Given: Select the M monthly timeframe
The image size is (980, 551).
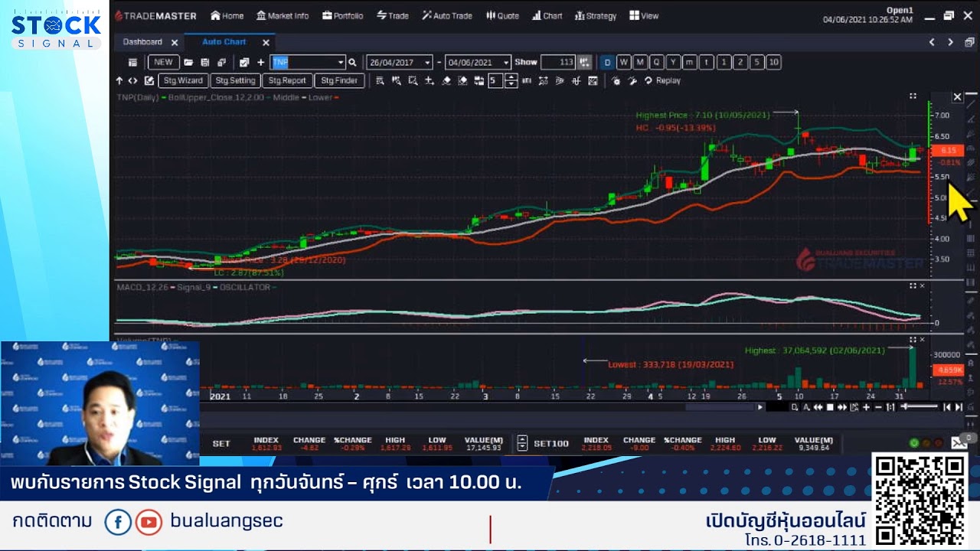Looking at the screenshot, I should coord(640,62).
